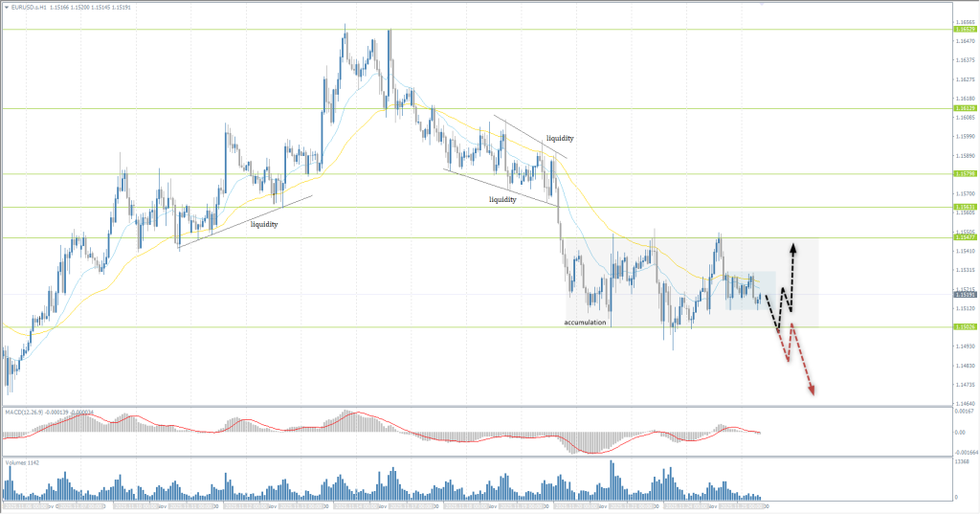Viewport: 980px width, 514px height.
Task: Click the current price tag on axis
Action: (964, 295)
